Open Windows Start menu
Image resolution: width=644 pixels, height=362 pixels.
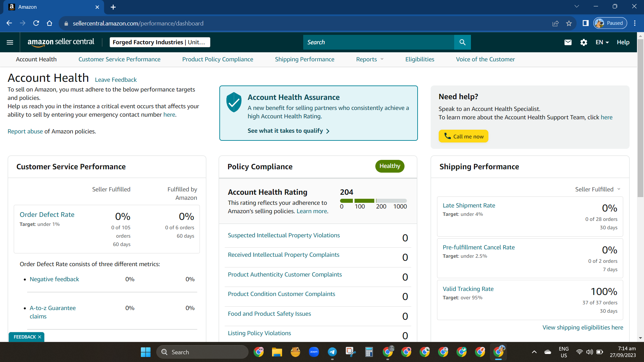pyautogui.click(x=146, y=352)
